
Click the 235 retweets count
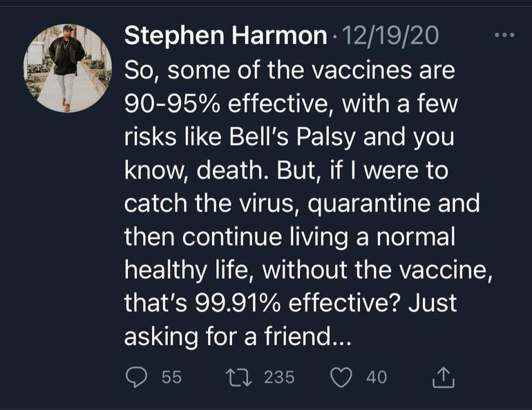tap(279, 377)
